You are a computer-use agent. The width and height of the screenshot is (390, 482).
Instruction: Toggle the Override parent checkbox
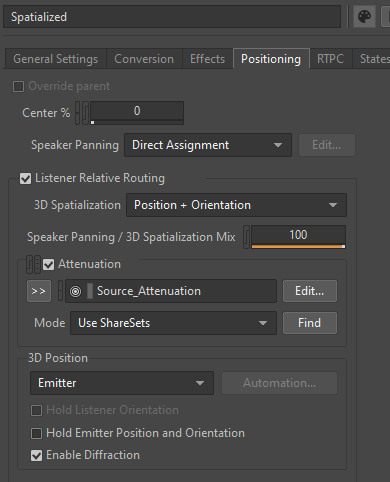[x=18, y=87]
